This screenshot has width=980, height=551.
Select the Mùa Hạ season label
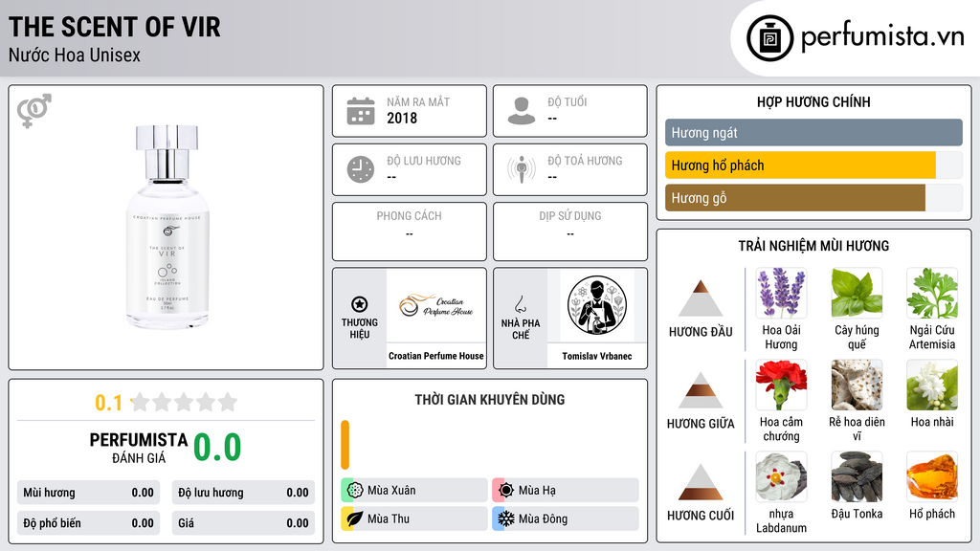[537, 491]
